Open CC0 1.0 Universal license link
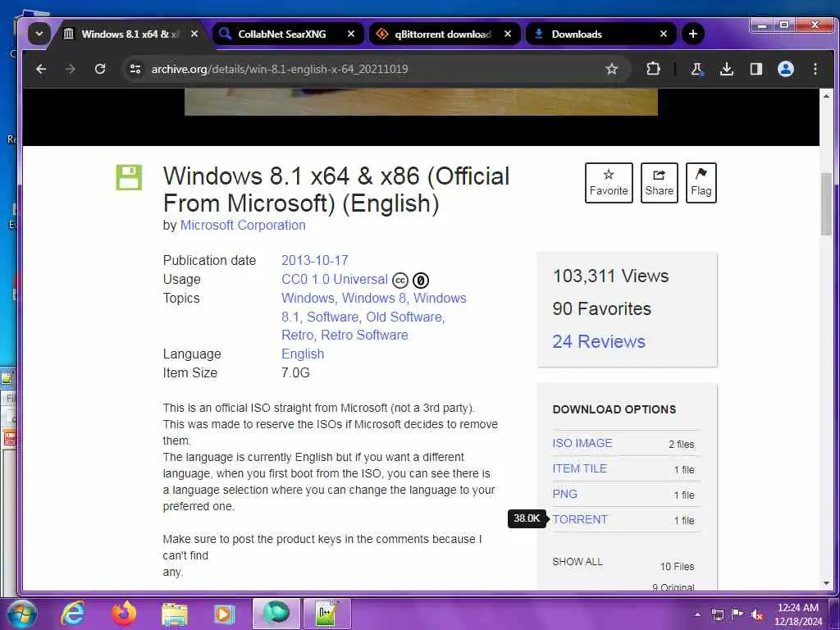The height and width of the screenshot is (630, 840). 335,279
